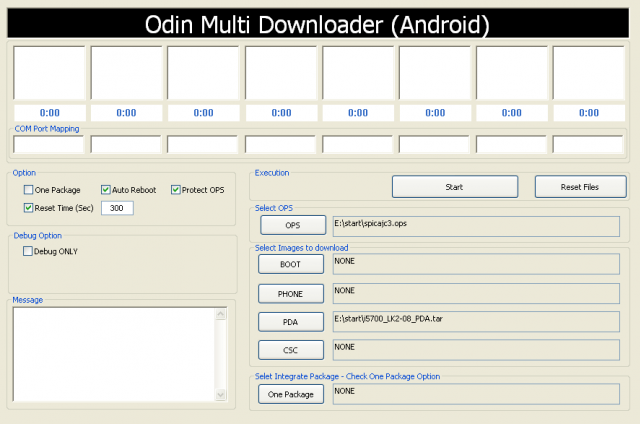The image size is (640, 424).
Task: Click the first device status box
Action: coord(49,73)
